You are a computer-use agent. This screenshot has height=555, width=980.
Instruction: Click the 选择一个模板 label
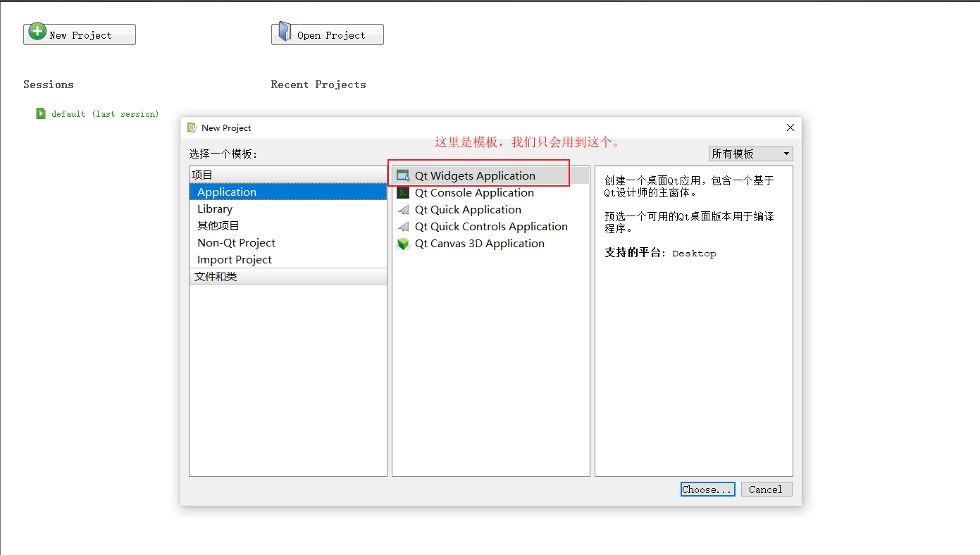(x=223, y=154)
